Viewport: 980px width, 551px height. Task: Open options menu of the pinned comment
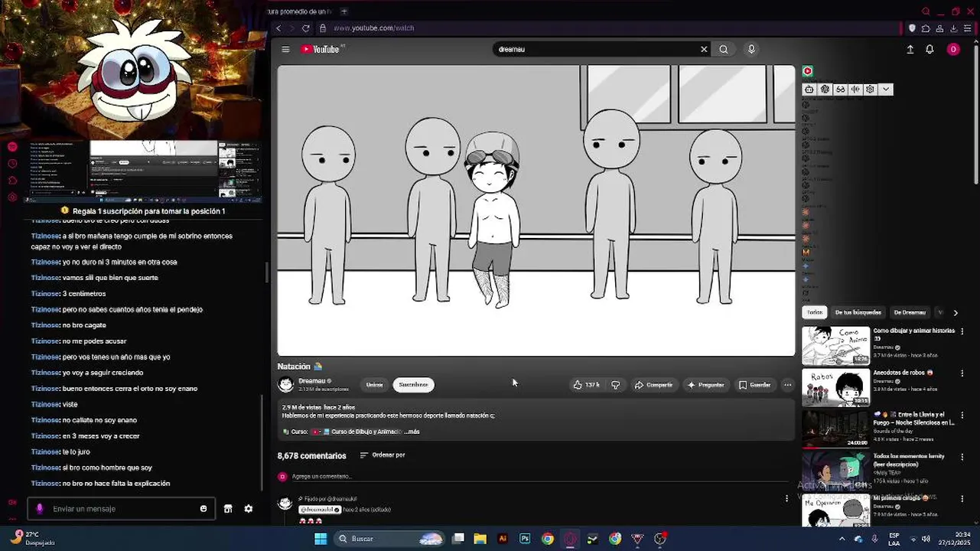pos(786,498)
